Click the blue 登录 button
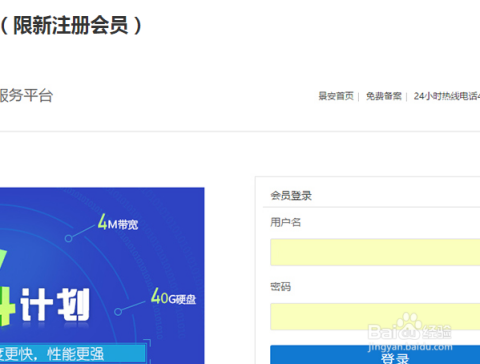 [x=375, y=355]
